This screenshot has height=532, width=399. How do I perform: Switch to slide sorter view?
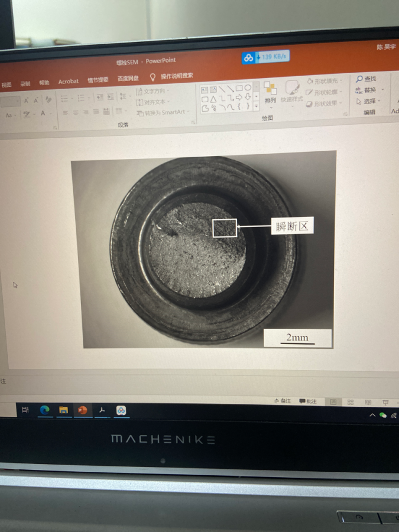351,402
